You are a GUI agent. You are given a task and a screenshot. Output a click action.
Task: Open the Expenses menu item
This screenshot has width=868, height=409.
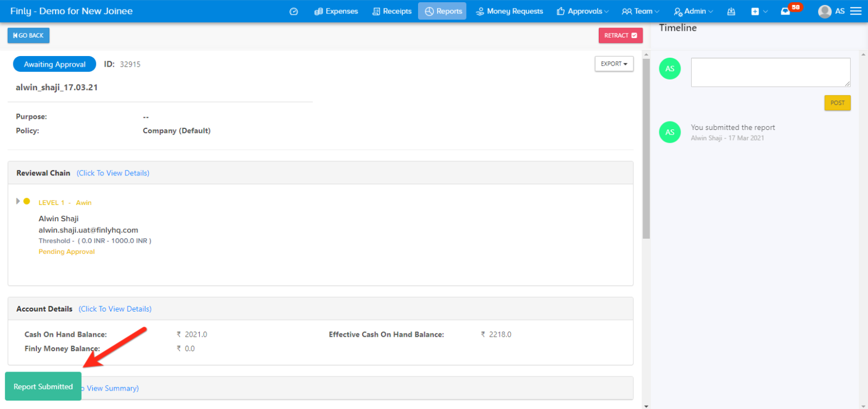(x=336, y=11)
